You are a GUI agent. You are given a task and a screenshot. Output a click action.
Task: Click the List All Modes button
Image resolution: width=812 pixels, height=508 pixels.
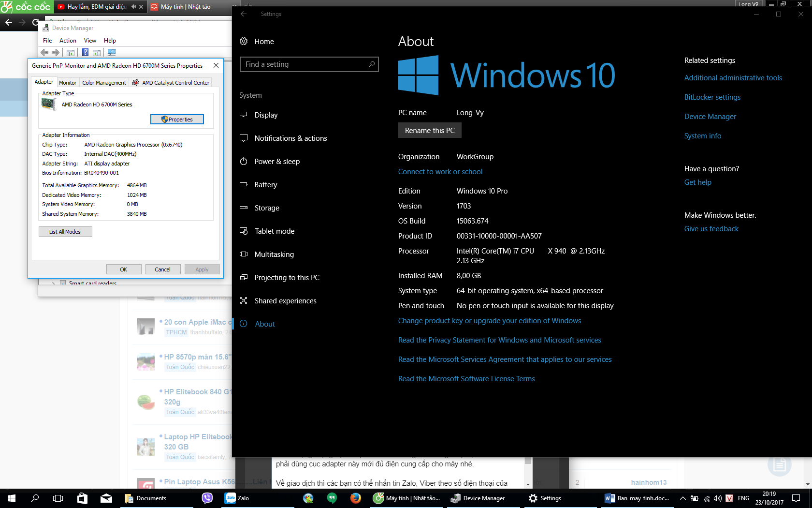click(65, 232)
